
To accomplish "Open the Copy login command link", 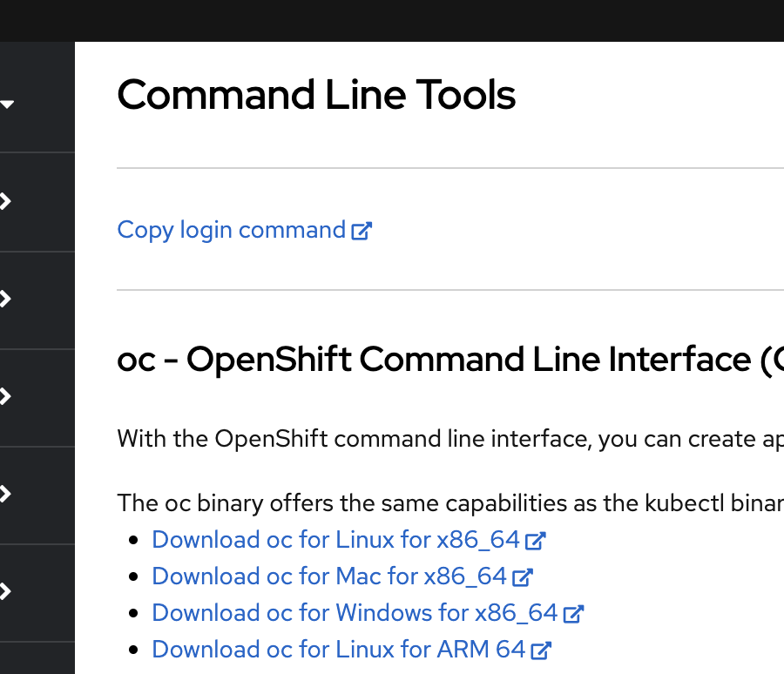I will coord(232,230).
